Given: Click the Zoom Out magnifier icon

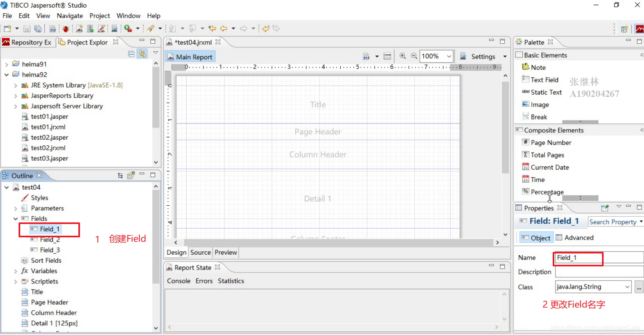Looking at the screenshot, I should coord(414,56).
